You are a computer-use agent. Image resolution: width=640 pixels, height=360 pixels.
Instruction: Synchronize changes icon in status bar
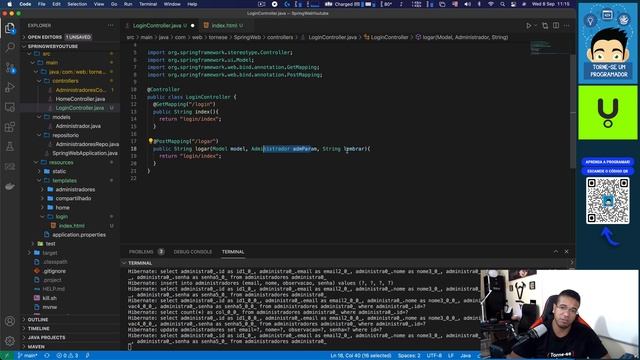pos(47,356)
